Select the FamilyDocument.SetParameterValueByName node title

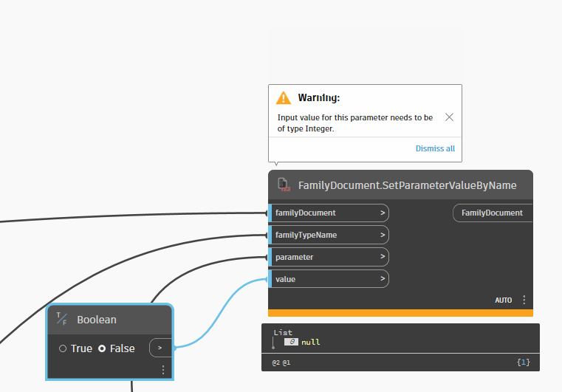pyautogui.click(x=407, y=185)
